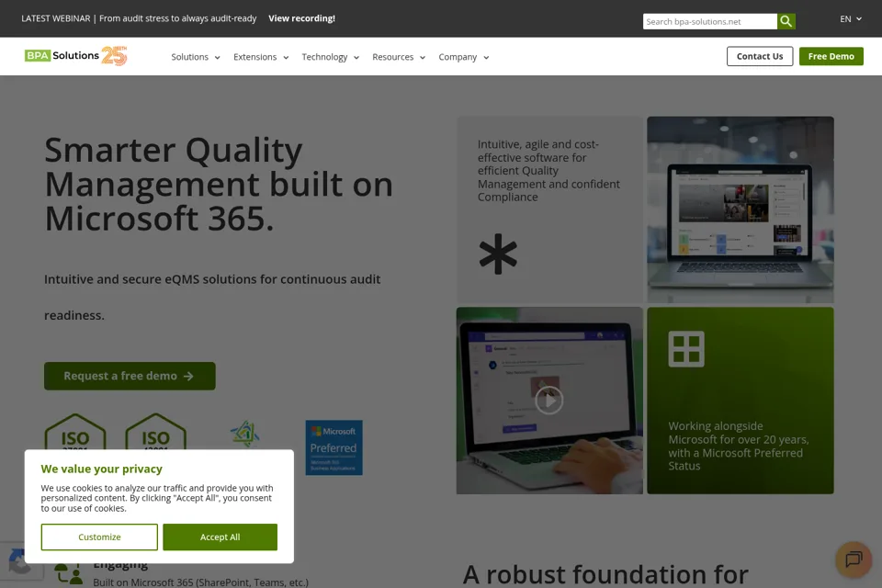Click the green Microsoft Preferred Status tile
This screenshot has height=588, width=882.
coord(741,401)
